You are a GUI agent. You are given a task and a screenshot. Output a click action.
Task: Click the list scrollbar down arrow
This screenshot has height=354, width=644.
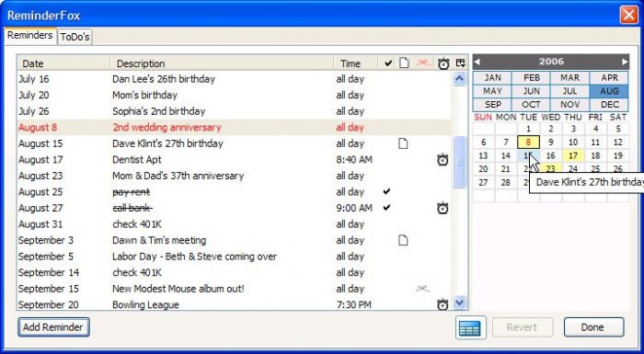459,303
